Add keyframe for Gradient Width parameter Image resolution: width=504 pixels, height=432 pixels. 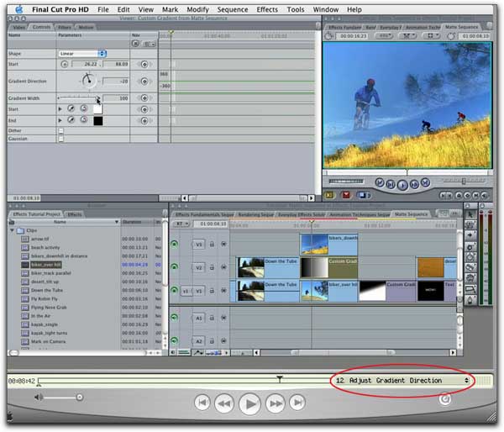[x=144, y=98]
